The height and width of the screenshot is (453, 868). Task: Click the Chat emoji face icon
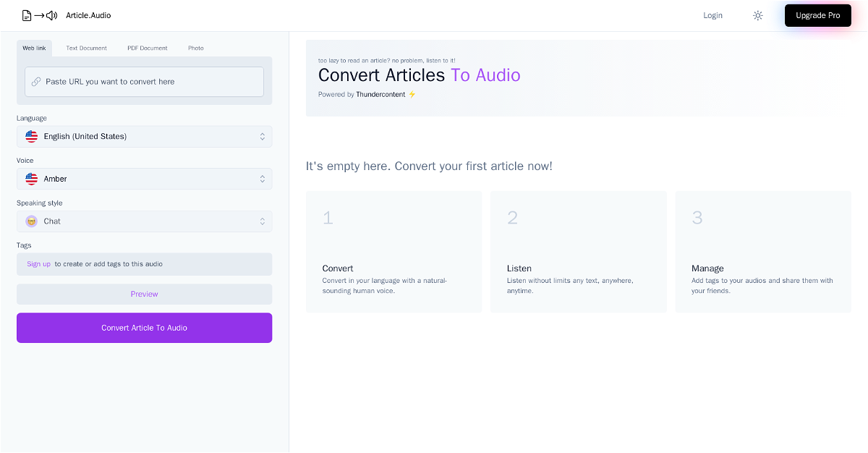coord(32,221)
